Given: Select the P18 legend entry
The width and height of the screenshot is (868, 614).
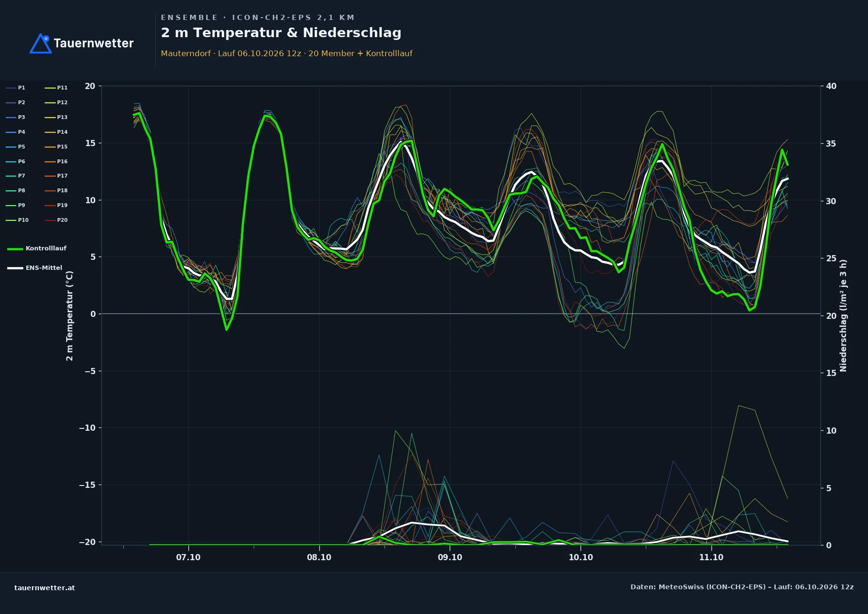Looking at the screenshot, I should click(x=56, y=190).
